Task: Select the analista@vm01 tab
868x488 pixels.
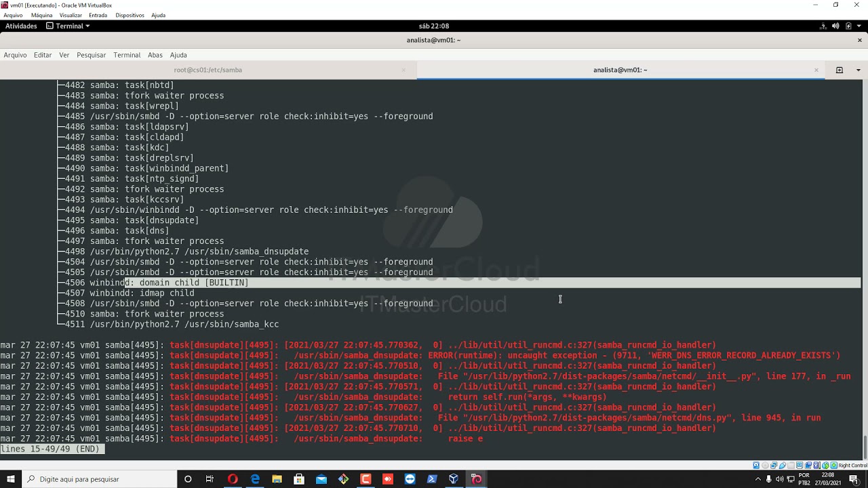Action: point(620,70)
